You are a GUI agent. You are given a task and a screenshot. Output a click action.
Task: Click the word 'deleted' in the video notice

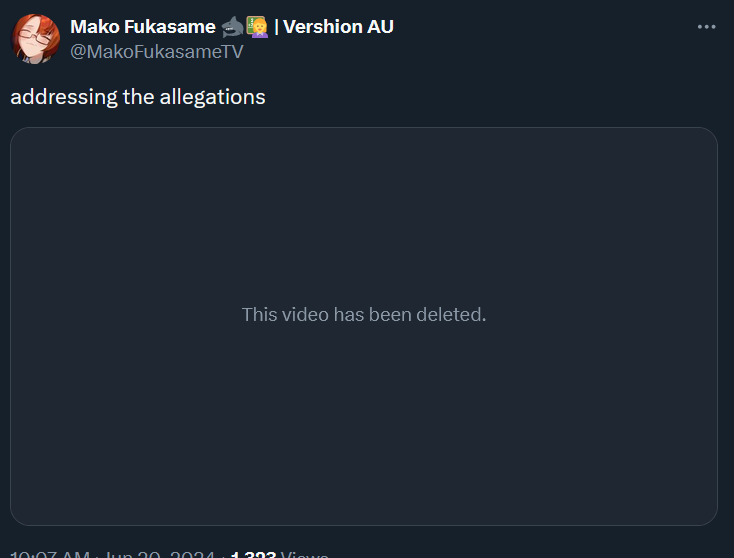tap(451, 315)
